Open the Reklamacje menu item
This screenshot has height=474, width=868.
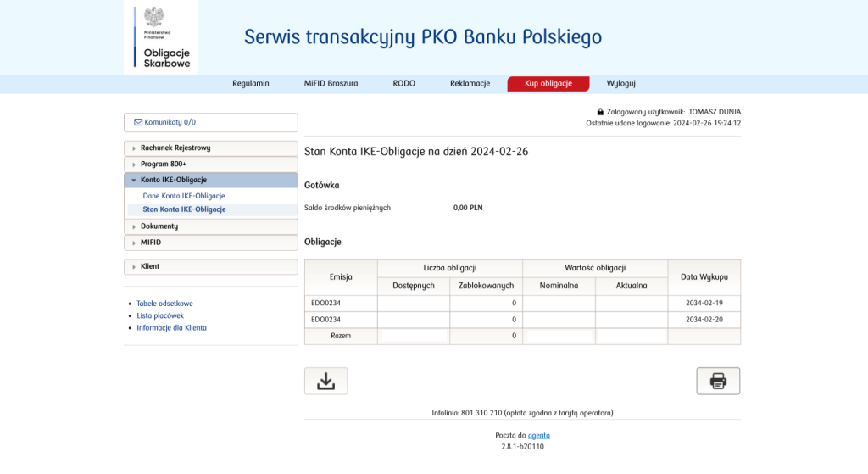pos(470,84)
